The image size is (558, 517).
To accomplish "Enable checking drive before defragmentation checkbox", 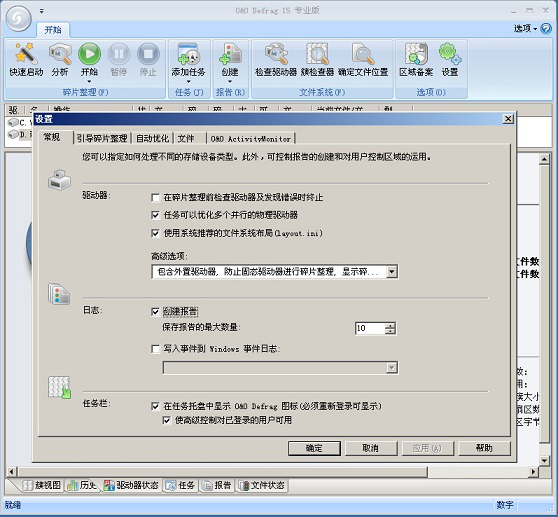I will click(155, 197).
